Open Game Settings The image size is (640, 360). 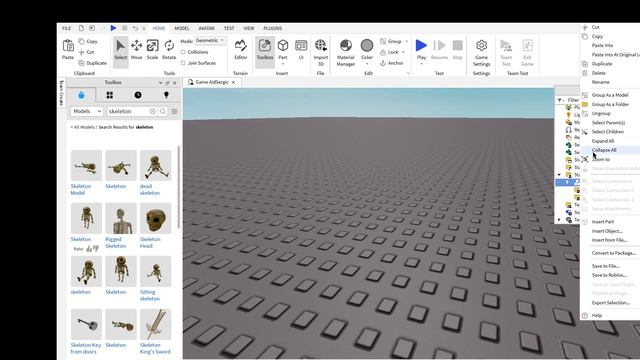click(482, 52)
